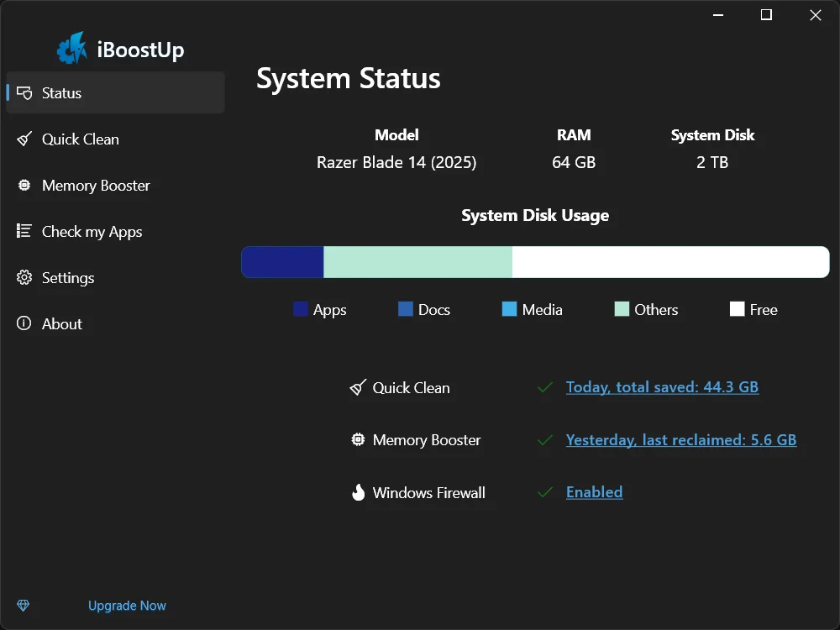This screenshot has width=840, height=630.
Task: Minimize the iBoostUp window
Action: [x=718, y=15]
